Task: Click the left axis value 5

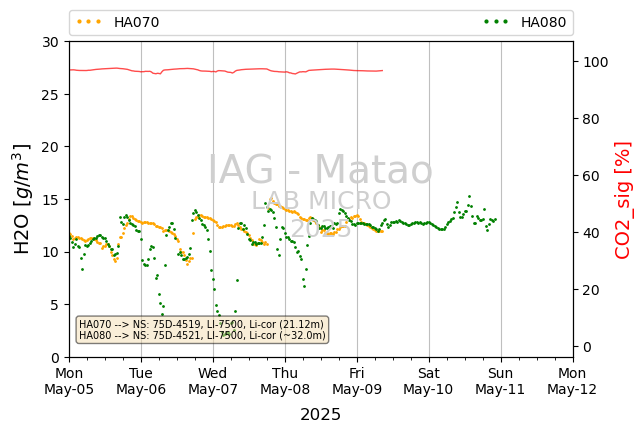Action: [55, 305]
